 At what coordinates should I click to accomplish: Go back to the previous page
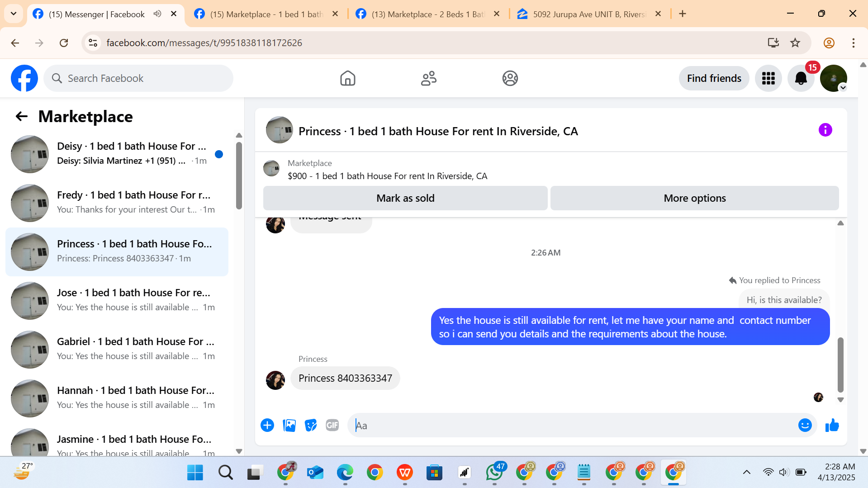pos(15,43)
